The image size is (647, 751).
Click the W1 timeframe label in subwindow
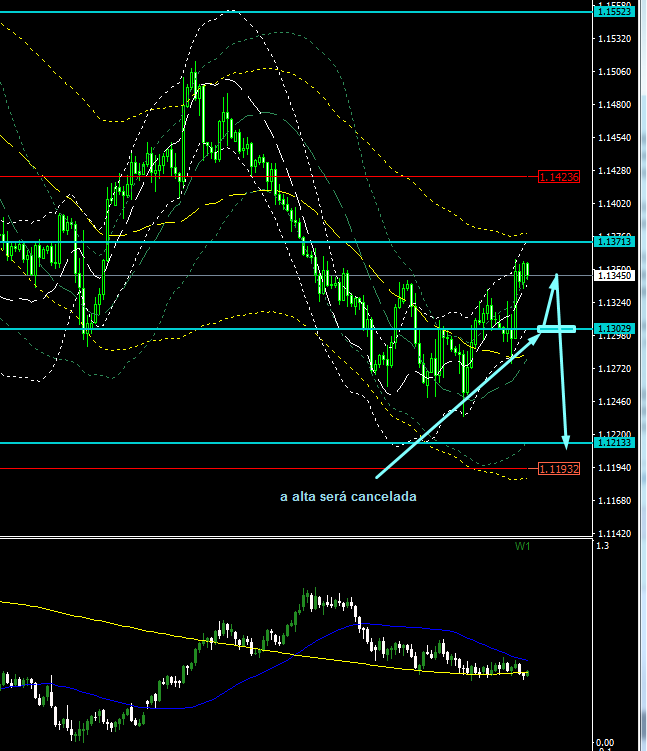click(x=522, y=546)
